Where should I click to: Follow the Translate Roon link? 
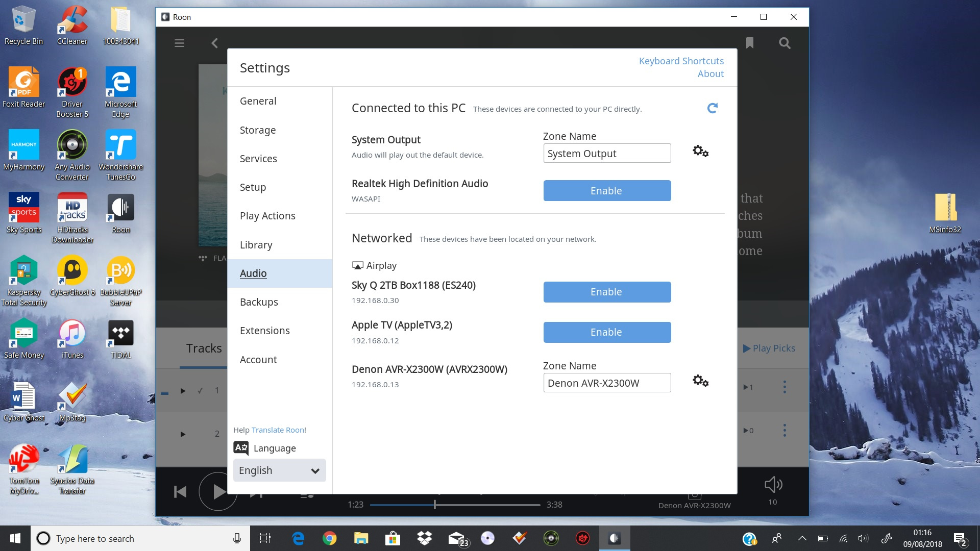(x=278, y=430)
